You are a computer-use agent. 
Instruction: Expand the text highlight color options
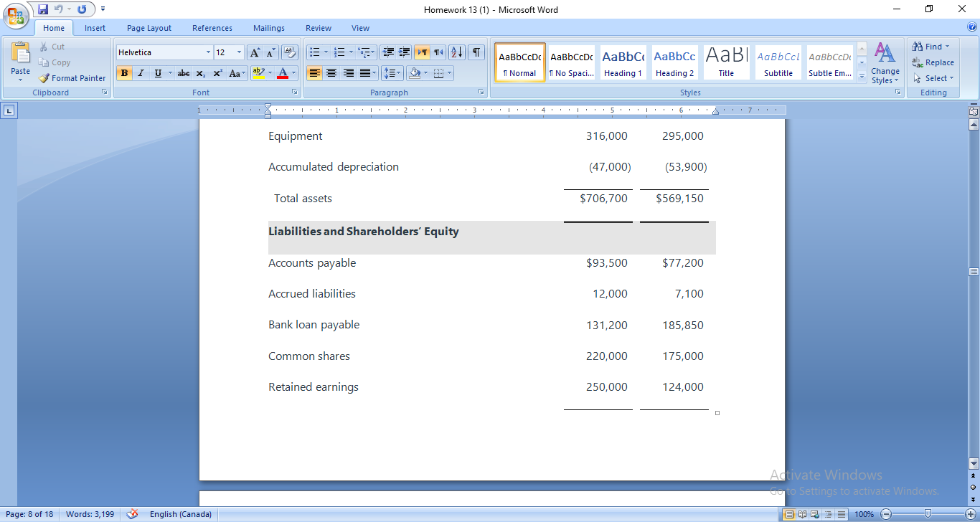270,72
